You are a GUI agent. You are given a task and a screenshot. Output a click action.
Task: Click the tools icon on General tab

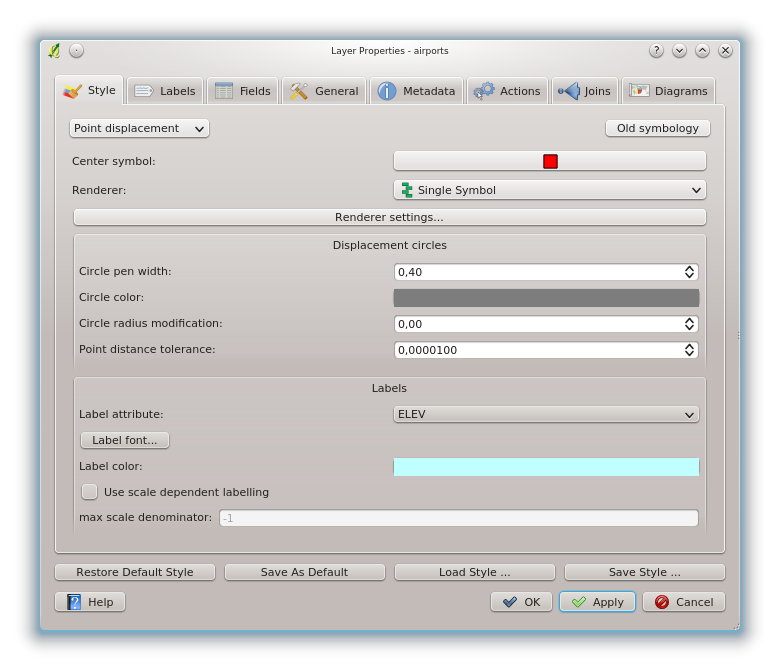coord(299,91)
